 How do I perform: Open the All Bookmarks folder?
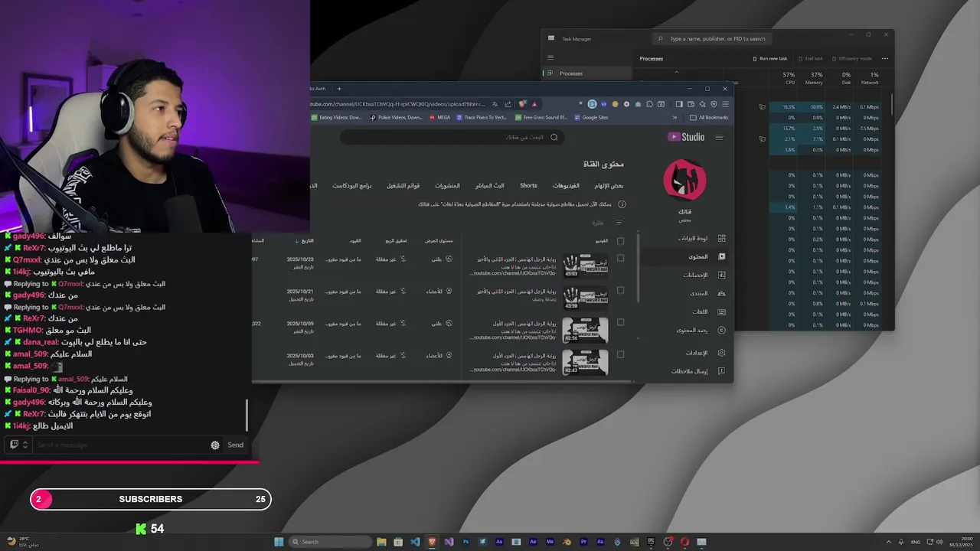click(709, 117)
